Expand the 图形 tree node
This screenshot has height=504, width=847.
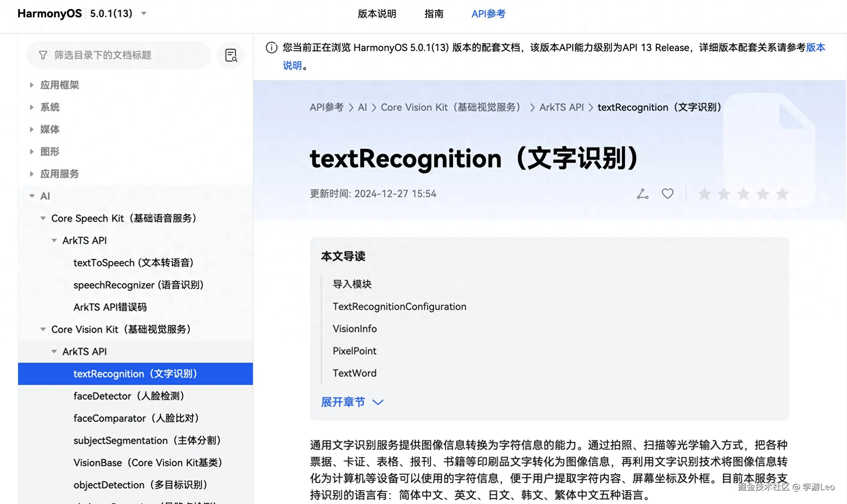click(x=32, y=152)
